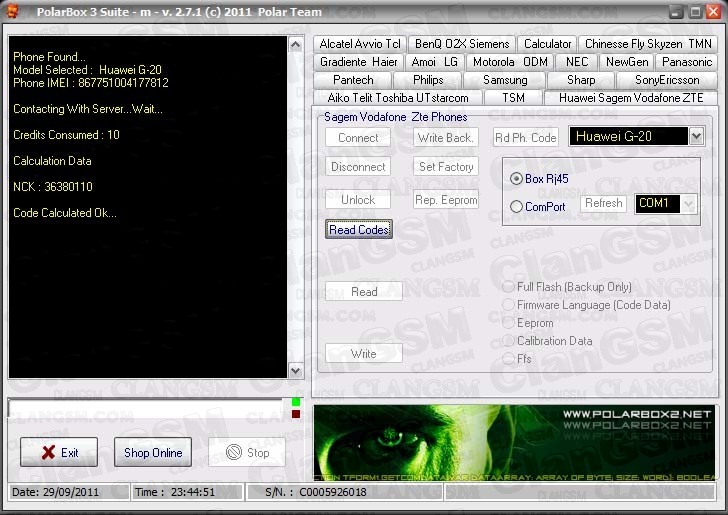Open the NEC tab
The image size is (728, 515).
(577, 62)
